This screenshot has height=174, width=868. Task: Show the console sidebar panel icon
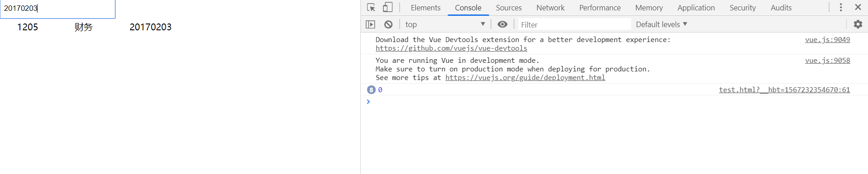tap(370, 24)
